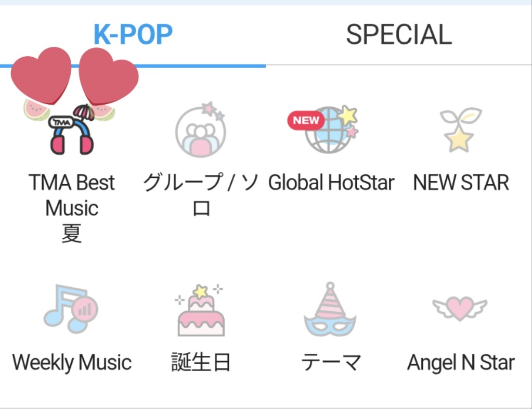Click the left red heart sticker
The width and height of the screenshot is (532, 409).
(x=41, y=75)
